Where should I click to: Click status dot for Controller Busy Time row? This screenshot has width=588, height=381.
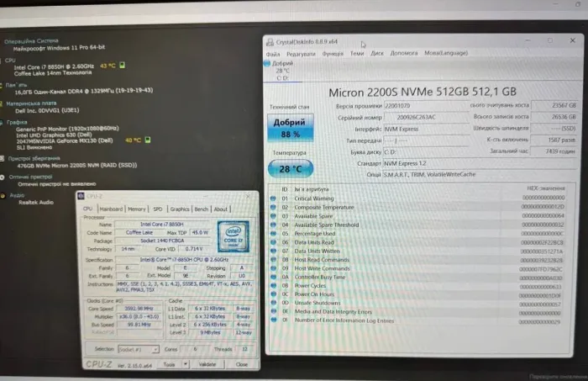(x=273, y=277)
